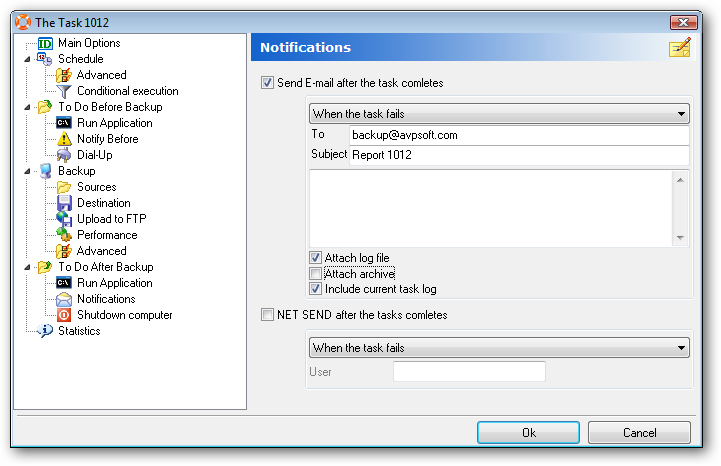Open the e-mail condition dropdown
The image size is (721, 466).
coord(499,114)
